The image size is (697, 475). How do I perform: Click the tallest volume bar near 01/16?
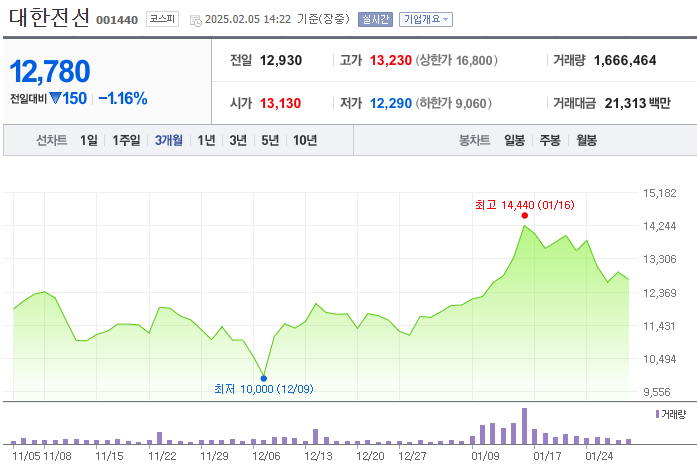point(525,426)
